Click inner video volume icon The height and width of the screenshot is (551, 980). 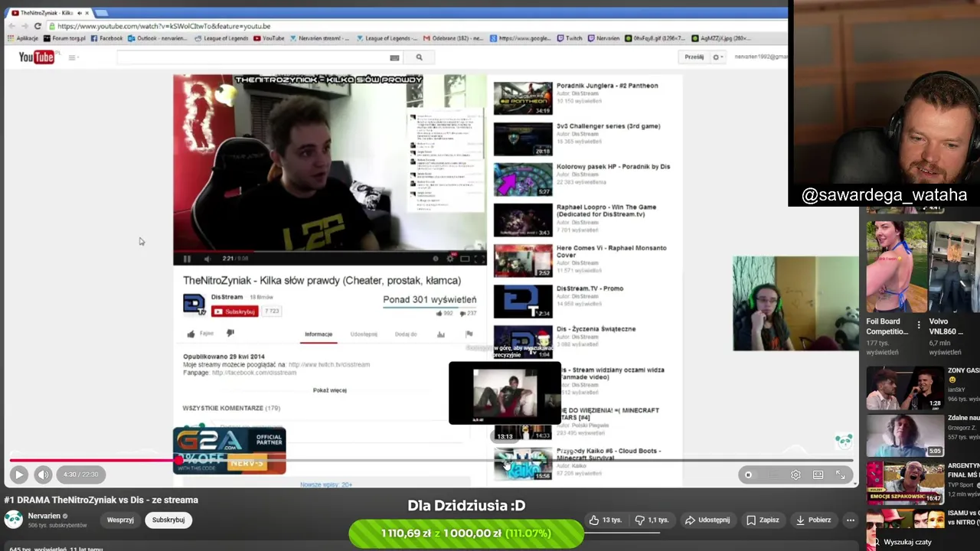click(x=207, y=259)
